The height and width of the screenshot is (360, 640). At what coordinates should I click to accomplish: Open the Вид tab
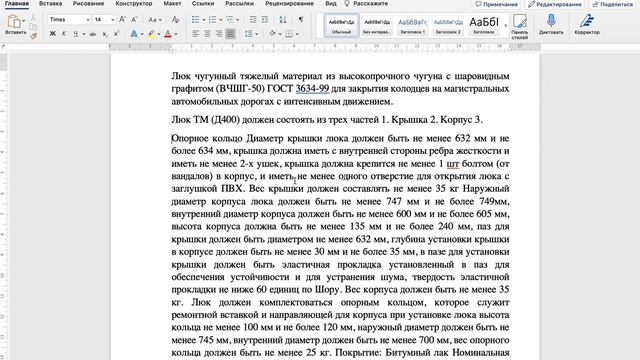point(331,4)
